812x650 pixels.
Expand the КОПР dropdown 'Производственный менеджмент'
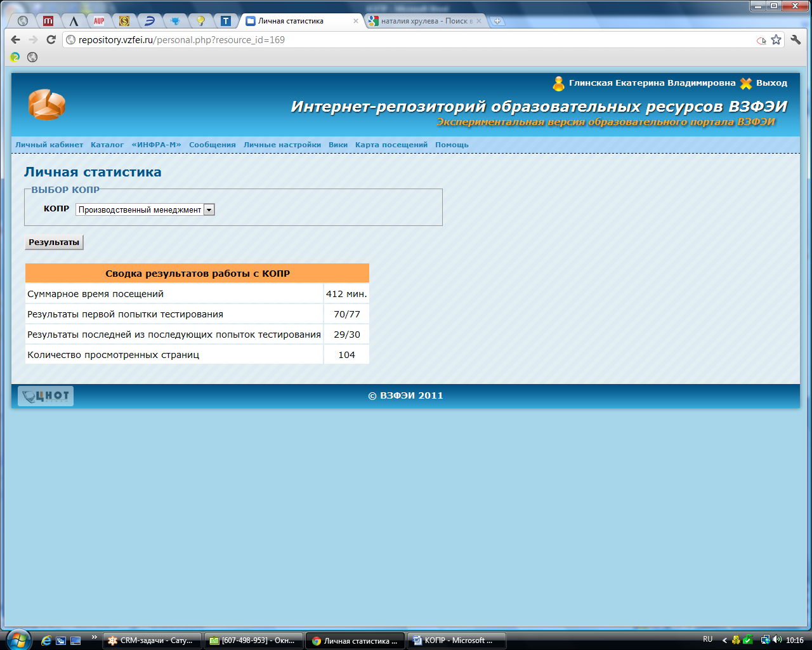[x=145, y=209]
